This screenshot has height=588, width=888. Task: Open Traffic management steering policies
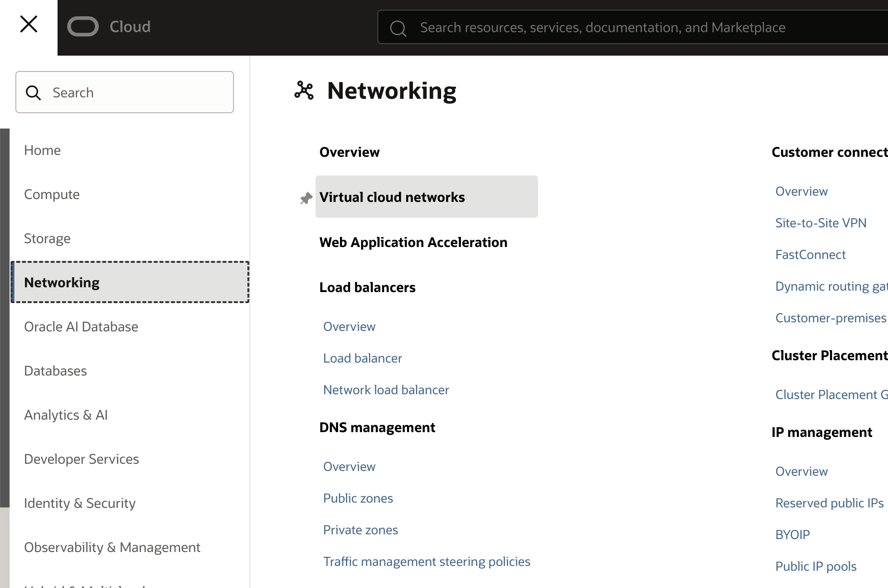(426, 562)
